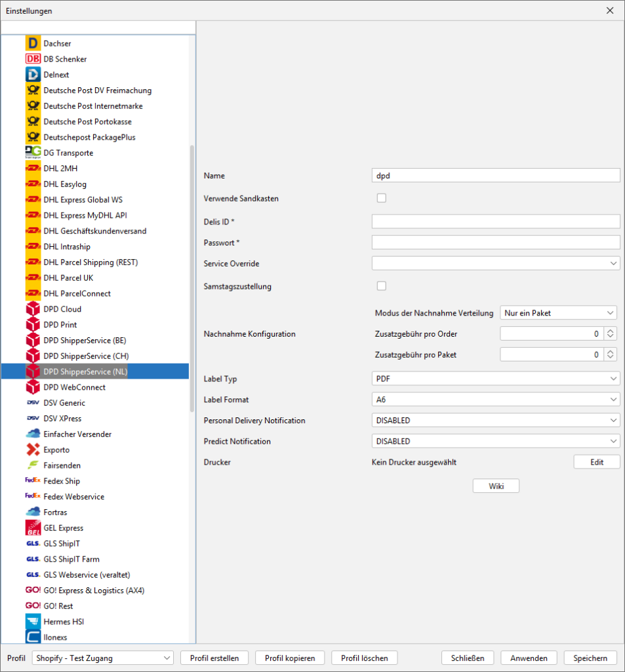Click the DHL Easylog logo icon
Image resolution: width=625 pixels, height=672 pixels.
tap(33, 184)
